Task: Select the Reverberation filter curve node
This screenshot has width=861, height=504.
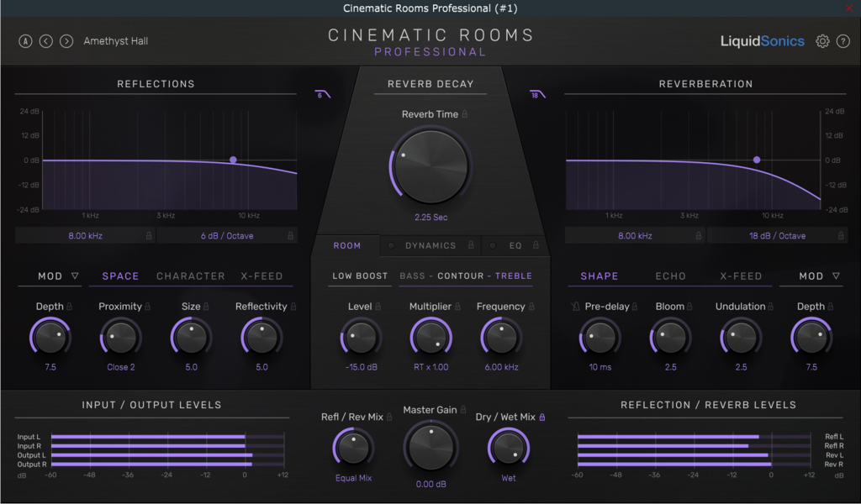Action: click(x=757, y=160)
